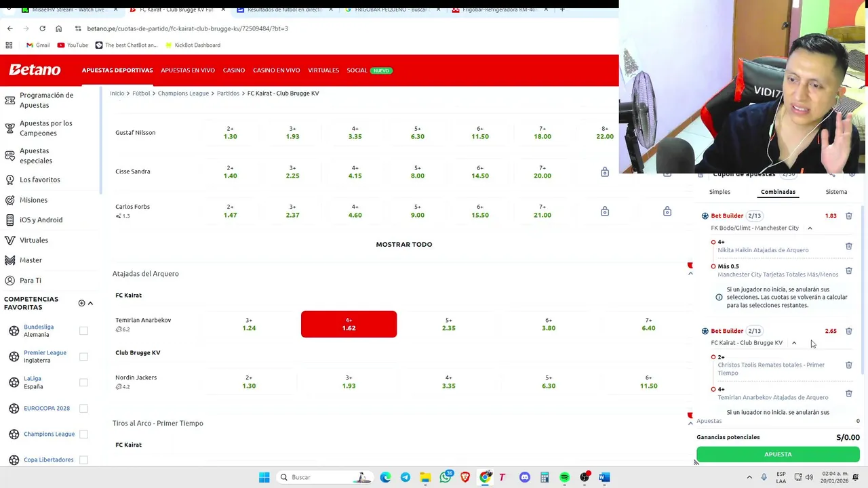Collapse FC Kairat - Club Brugge KV bet
Screen dimensions: 868x488
click(794, 343)
